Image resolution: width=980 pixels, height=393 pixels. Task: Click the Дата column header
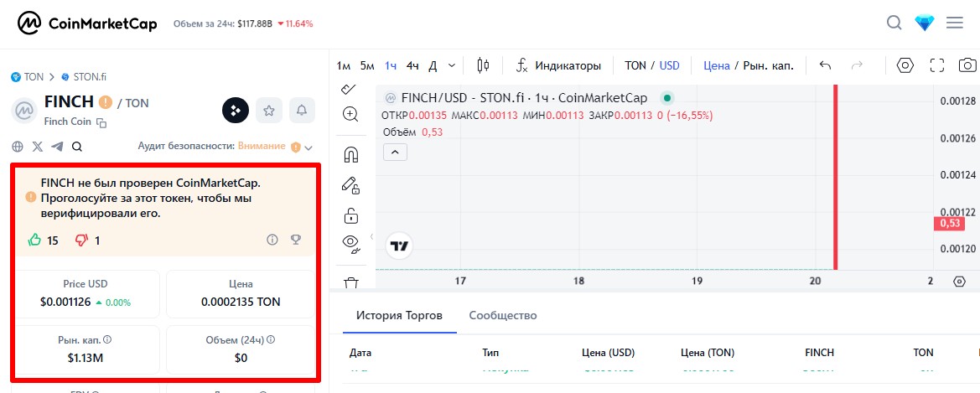360,353
